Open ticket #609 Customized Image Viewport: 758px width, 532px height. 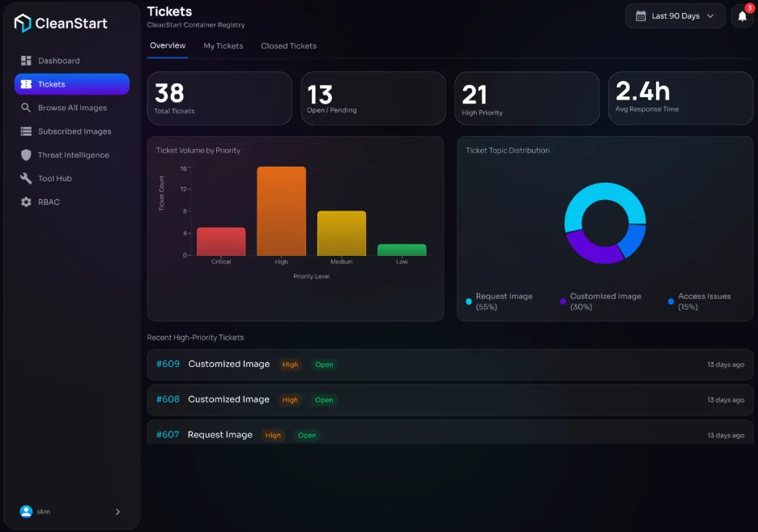click(450, 364)
